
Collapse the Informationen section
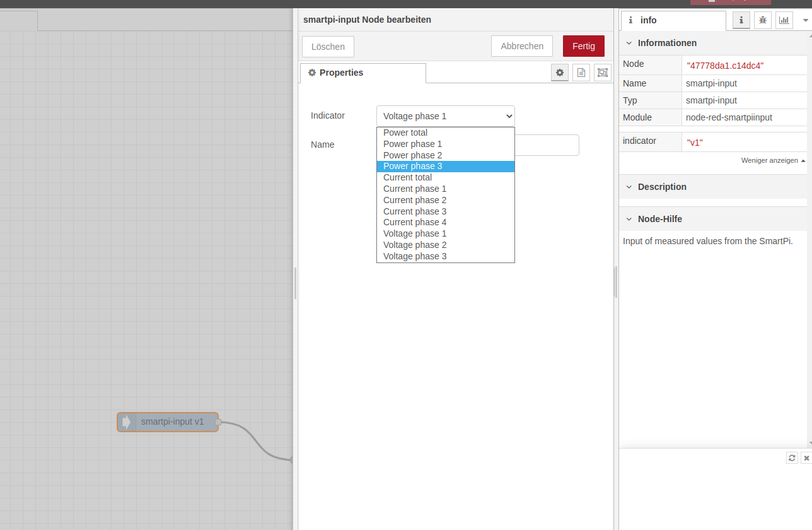pos(713,43)
